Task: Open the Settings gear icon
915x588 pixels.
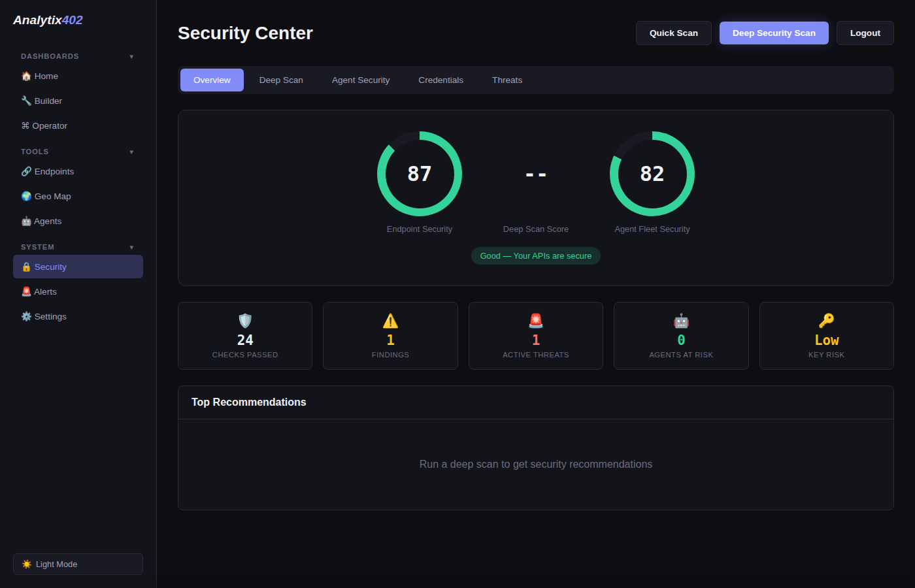Action: pyautogui.click(x=26, y=316)
